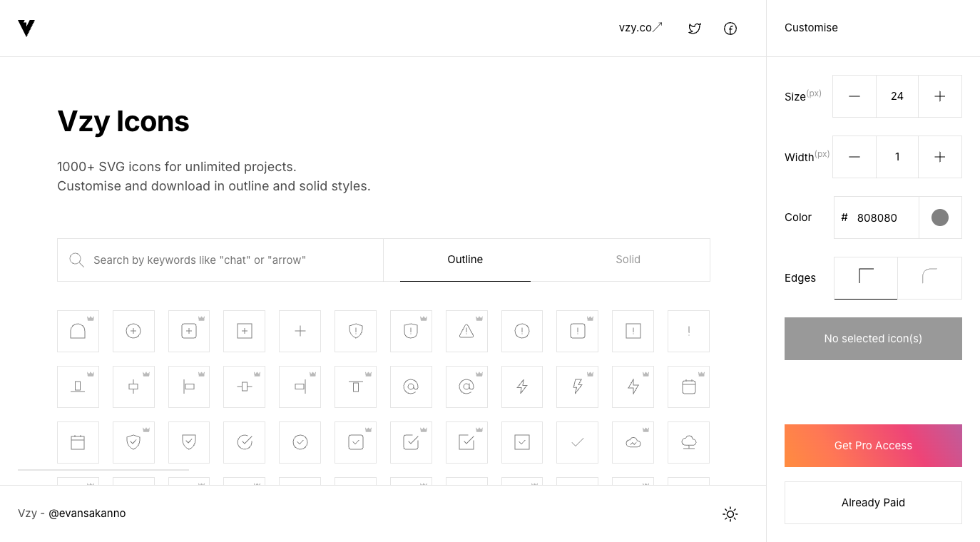Select the plain plus icon without border
Viewport: 980px width, 542px height.
300,331
